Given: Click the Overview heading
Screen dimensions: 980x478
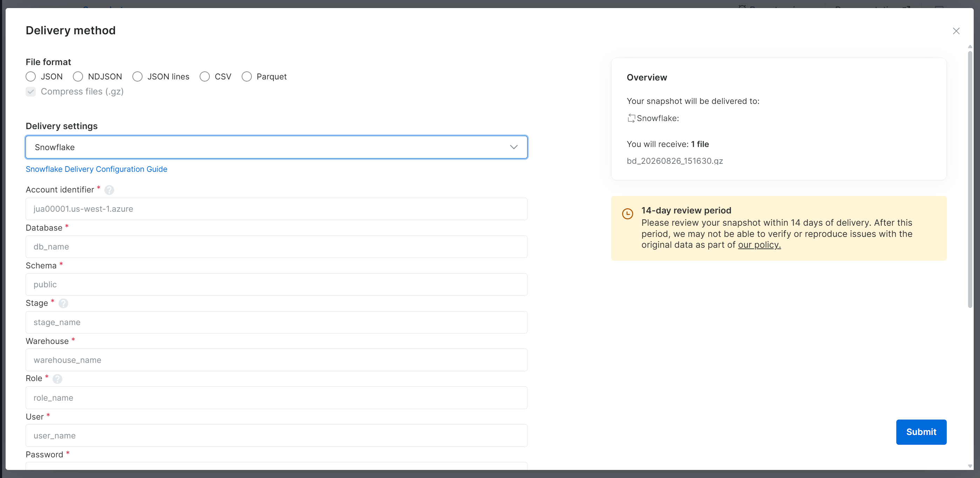Looking at the screenshot, I should pyautogui.click(x=647, y=78).
